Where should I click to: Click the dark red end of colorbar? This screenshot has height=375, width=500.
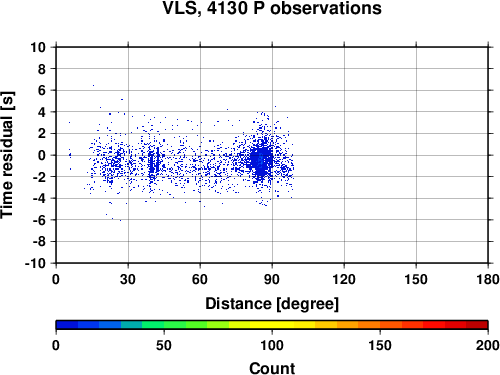coord(477,325)
